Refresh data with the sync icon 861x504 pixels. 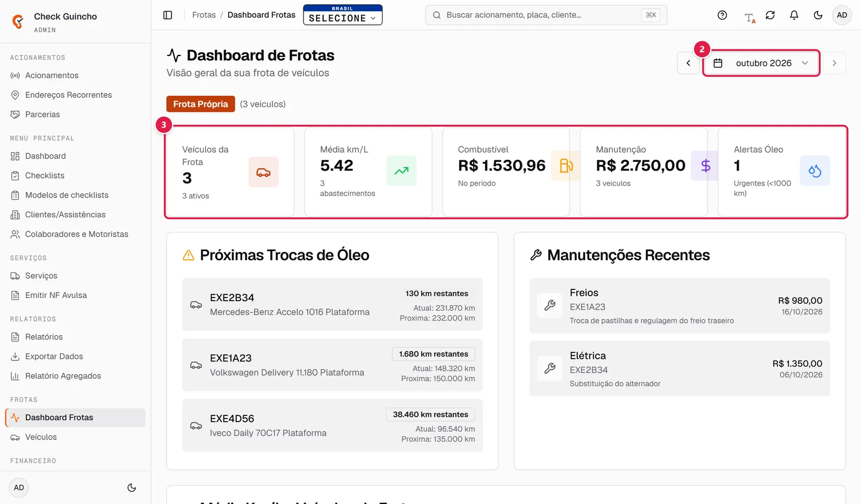click(x=770, y=15)
